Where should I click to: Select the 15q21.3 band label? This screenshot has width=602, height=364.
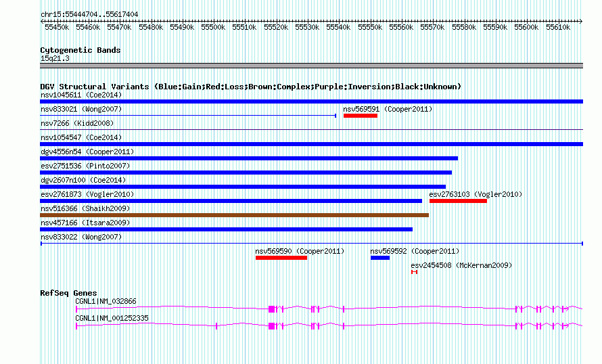(x=55, y=58)
